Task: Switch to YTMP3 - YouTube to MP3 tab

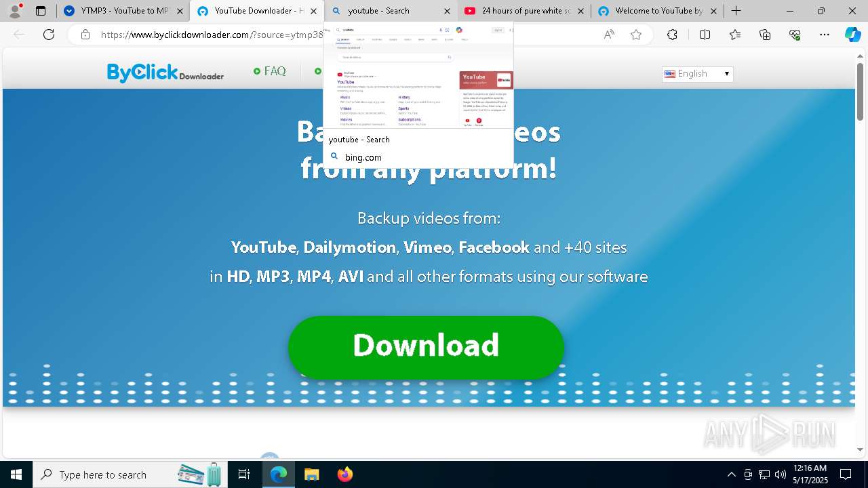Action: pos(123,11)
